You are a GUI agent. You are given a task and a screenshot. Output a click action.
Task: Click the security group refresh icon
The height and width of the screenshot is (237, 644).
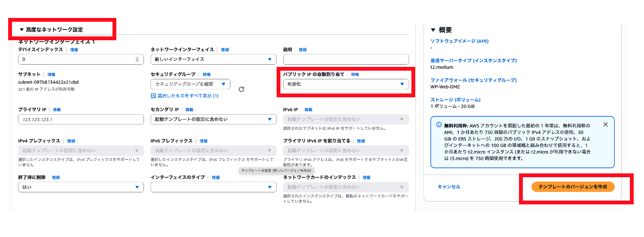[x=241, y=89]
